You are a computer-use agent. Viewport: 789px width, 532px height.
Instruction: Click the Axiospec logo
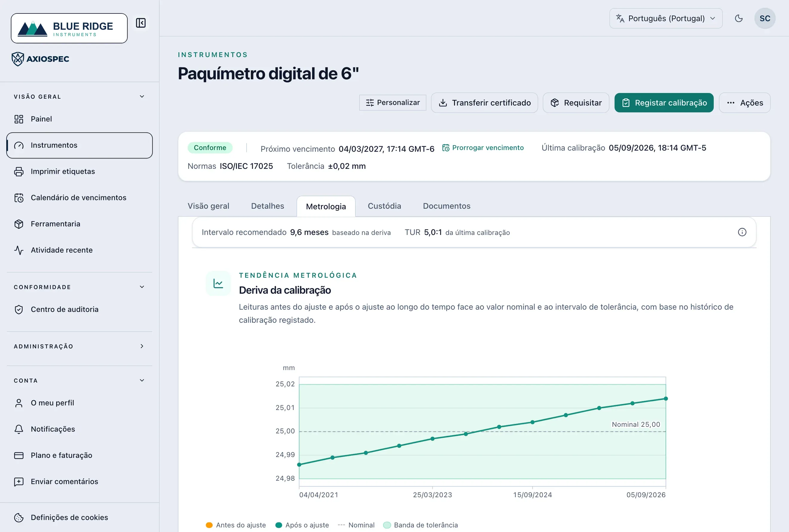click(x=40, y=59)
